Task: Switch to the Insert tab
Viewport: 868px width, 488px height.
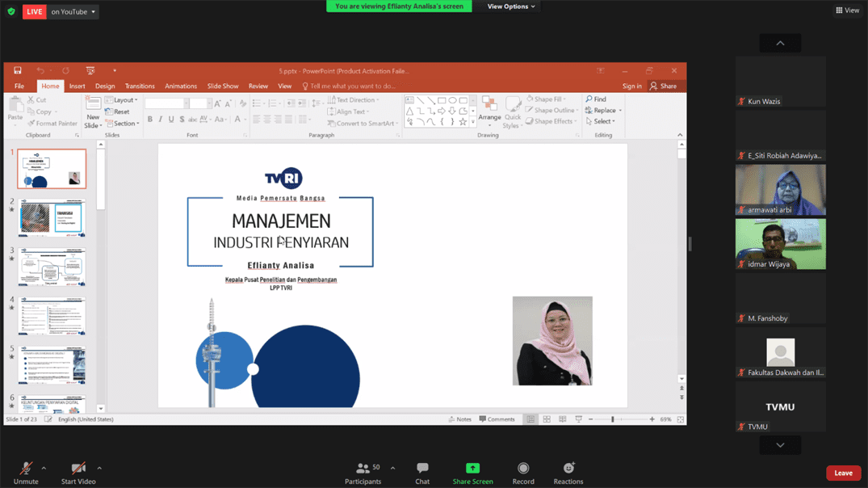Action: 77,86
